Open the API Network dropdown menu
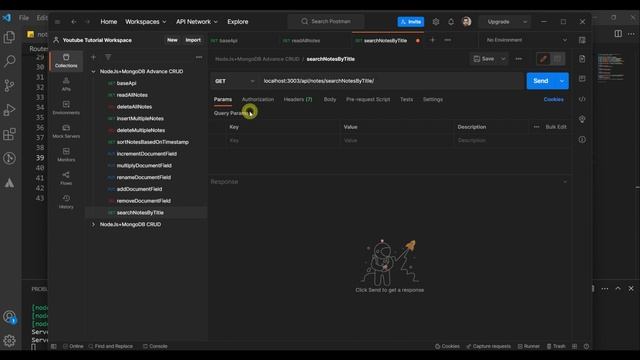This screenshot has height=360, width=640. pyautogui.click(x=197, y=22)
